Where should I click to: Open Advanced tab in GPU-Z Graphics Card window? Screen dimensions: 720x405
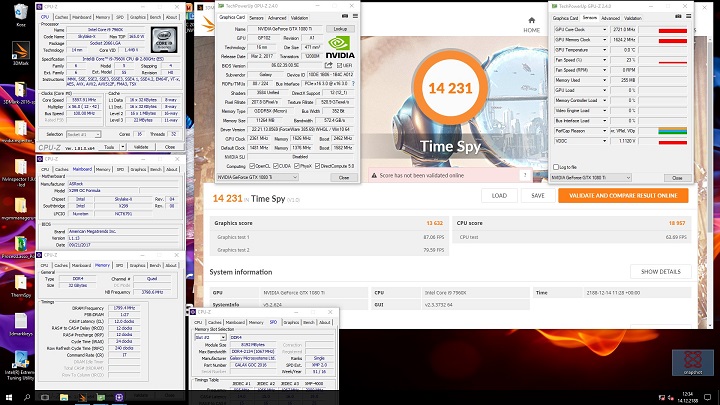pos(277,18)
